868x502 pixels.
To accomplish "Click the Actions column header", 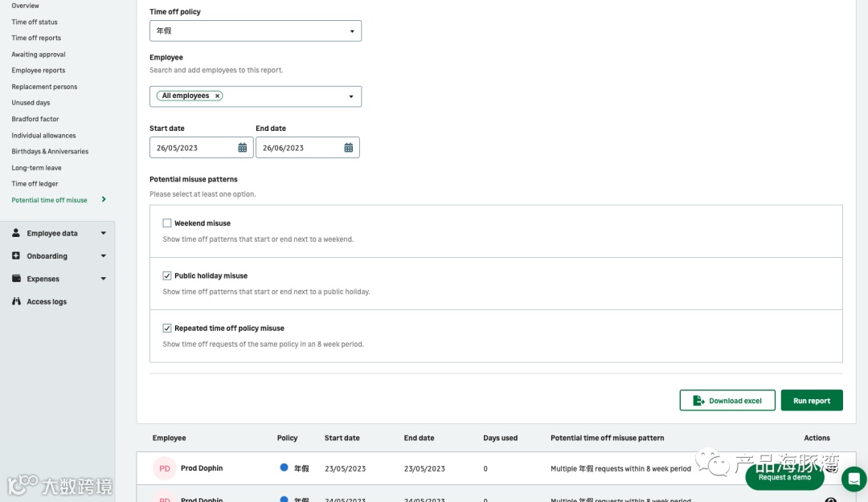I will (817, 438).
